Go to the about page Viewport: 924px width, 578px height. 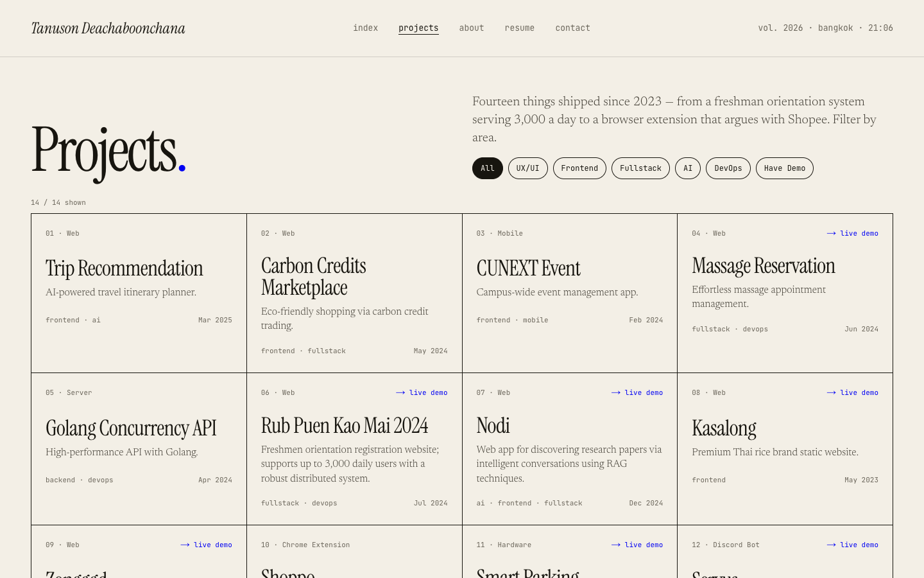tap(472, 28)
